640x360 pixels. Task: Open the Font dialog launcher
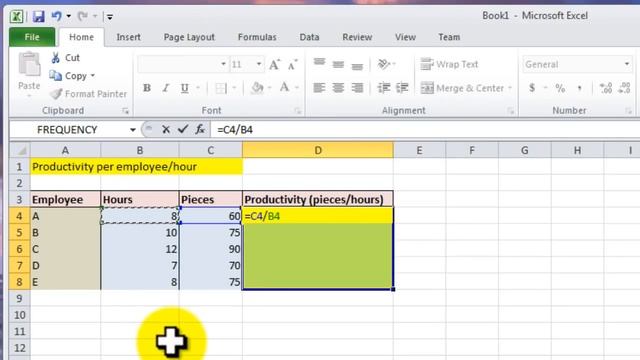(298, 111)
